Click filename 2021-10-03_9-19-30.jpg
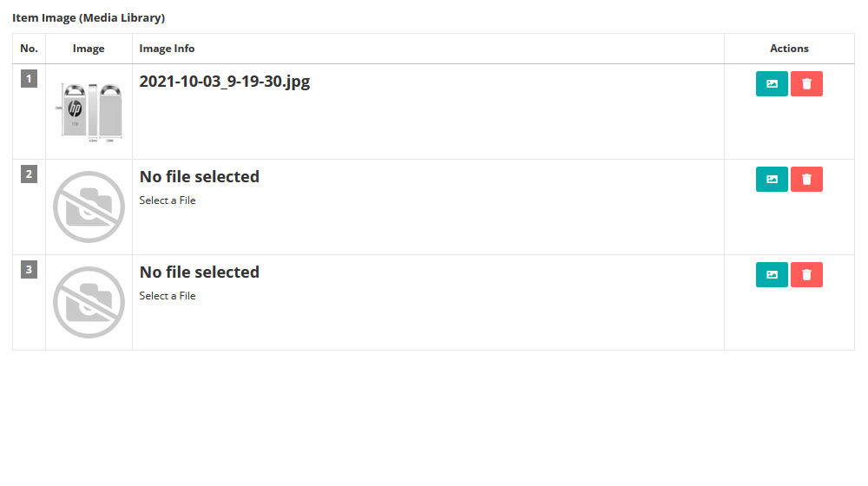 (x=224, y=82)
